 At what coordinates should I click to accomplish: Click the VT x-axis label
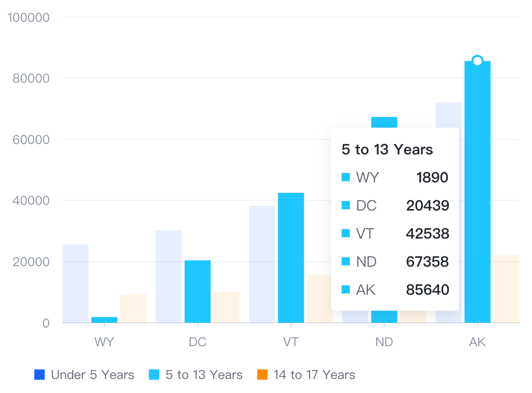tap(291, 342)
